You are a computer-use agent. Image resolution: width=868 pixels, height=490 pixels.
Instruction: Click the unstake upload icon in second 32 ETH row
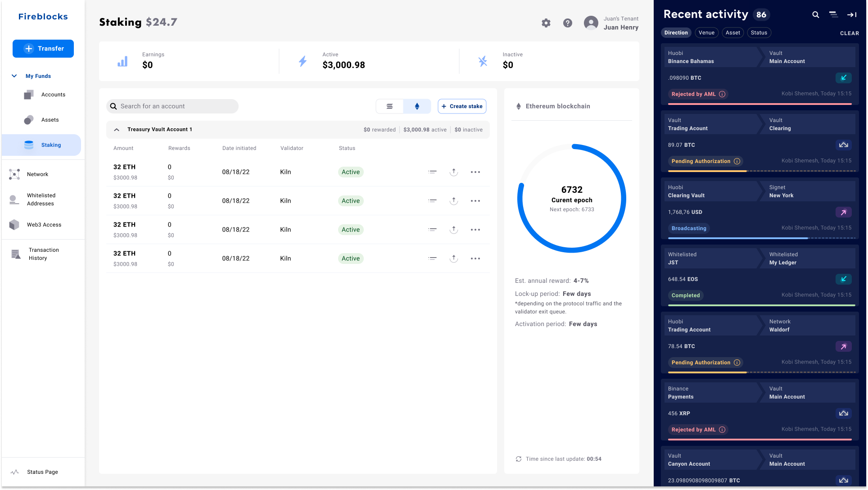(x=454, y=201)
